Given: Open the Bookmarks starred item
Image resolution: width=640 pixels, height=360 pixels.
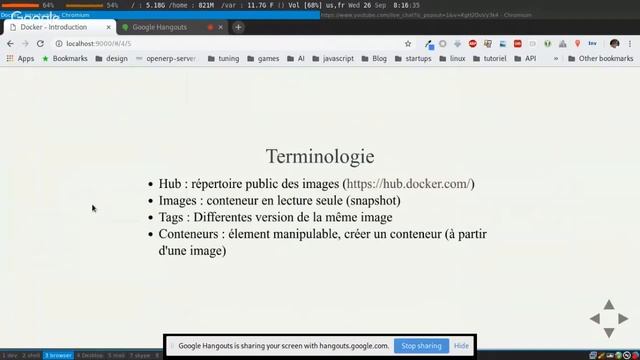Looking at the screenshot, I should click(65, 58).
